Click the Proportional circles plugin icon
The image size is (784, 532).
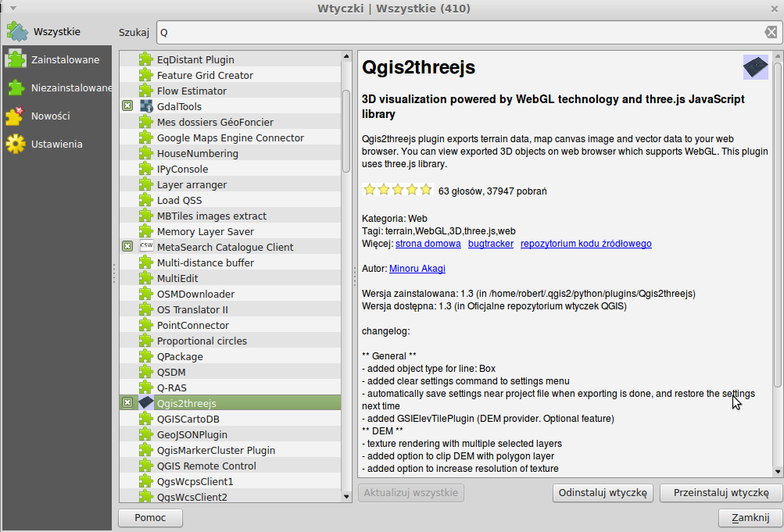click(146, 341)
